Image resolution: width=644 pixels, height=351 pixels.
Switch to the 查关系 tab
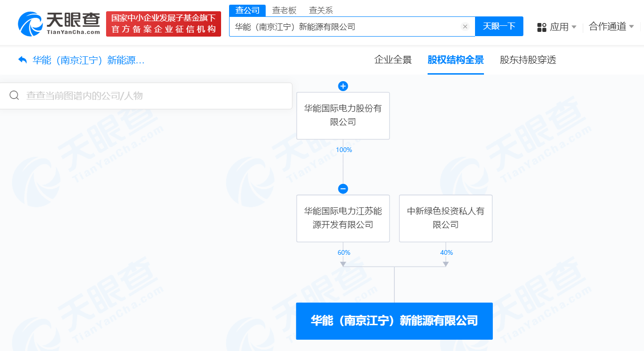(x=321, y=10)
